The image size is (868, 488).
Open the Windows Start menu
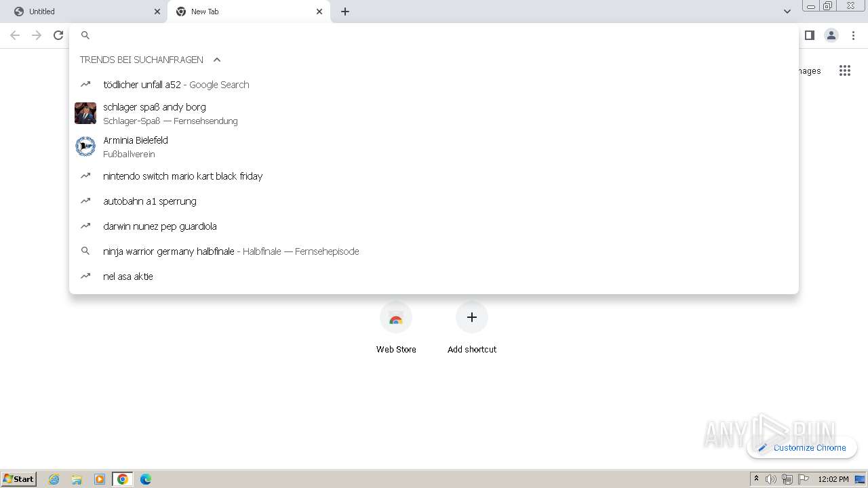pyautogui.click(x=19, y=479)
